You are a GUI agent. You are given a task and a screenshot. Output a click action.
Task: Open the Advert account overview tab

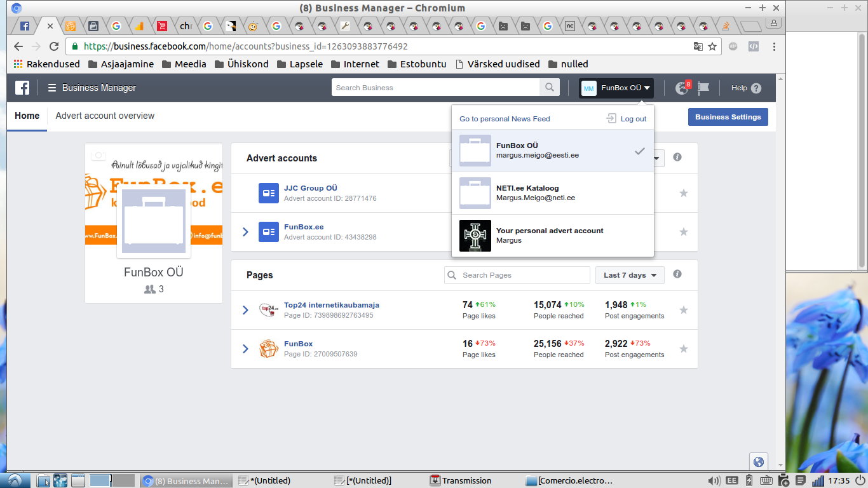tap(105, 116)
